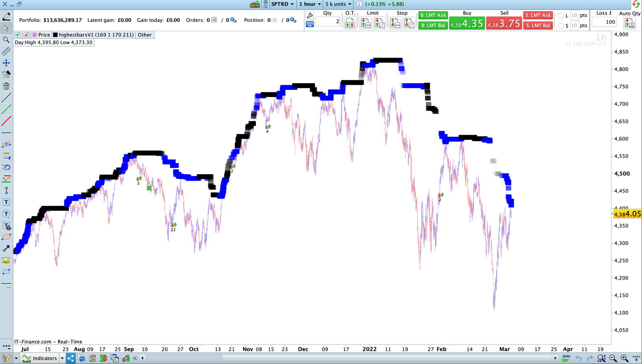Select the ruler measurement tool
642x364 pixels.
[x=6, y=51]
